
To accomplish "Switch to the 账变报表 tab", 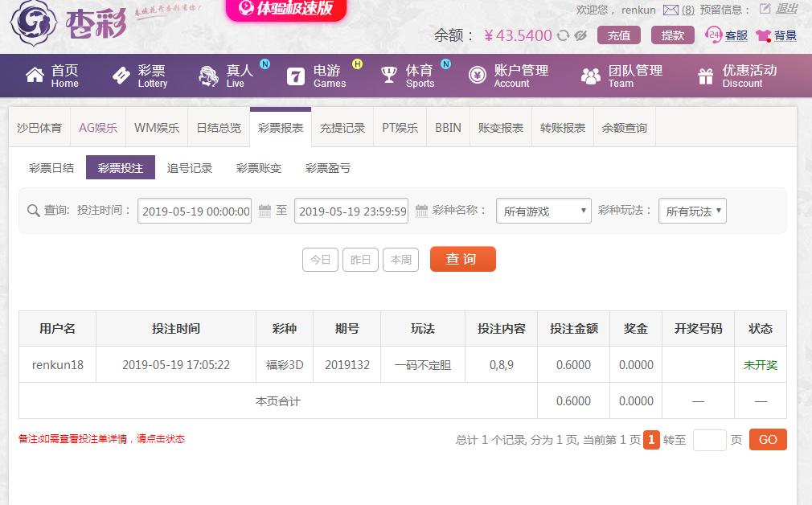I will coord(501,127).
